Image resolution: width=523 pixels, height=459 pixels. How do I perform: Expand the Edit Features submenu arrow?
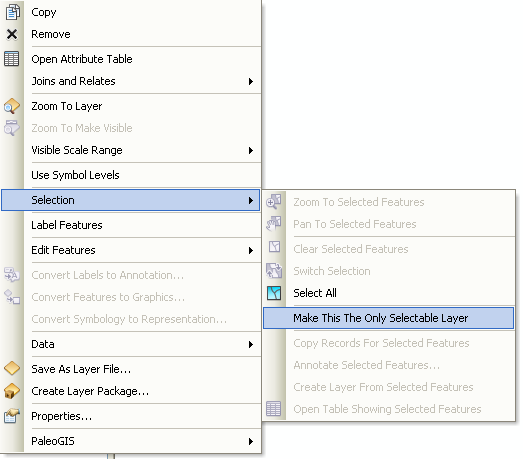[251, 250]
